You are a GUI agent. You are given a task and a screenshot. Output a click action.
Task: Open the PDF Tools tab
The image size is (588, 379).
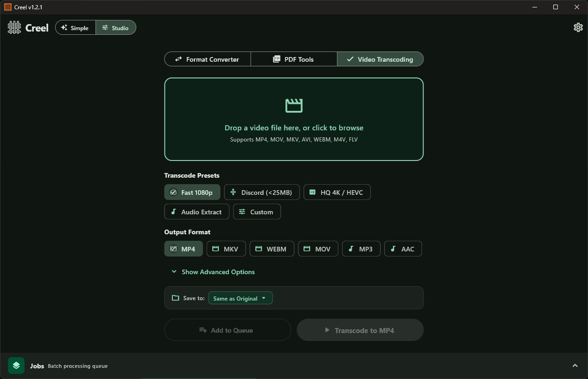(x=294, y=59)
